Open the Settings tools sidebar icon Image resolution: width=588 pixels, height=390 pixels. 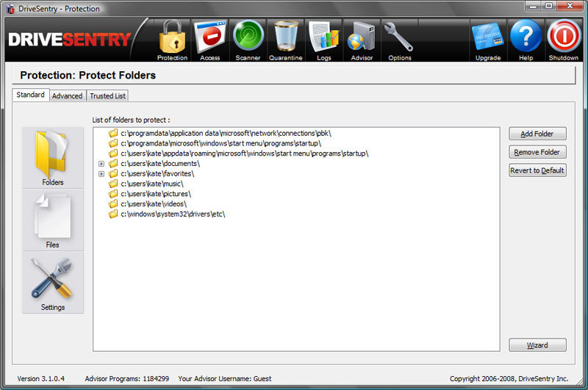pos(52,283)
